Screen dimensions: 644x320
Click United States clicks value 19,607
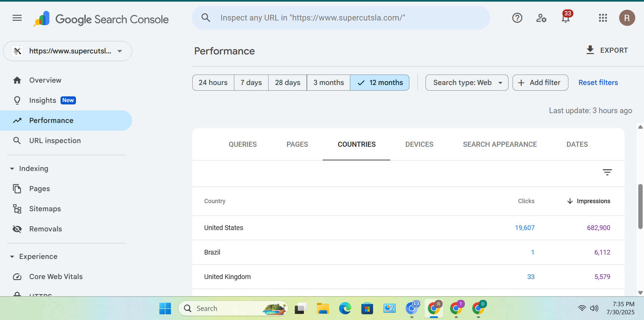[525, 228]
